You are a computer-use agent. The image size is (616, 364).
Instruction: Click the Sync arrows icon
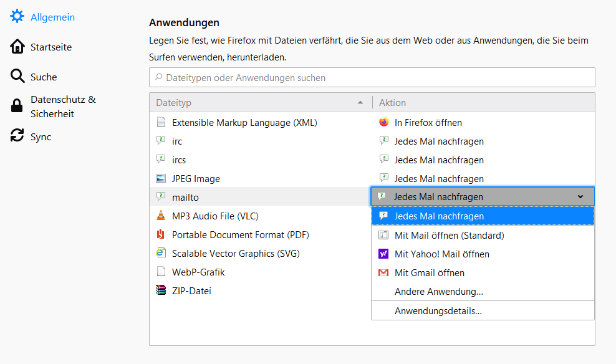pyautogui.click(x=17, y=136)
